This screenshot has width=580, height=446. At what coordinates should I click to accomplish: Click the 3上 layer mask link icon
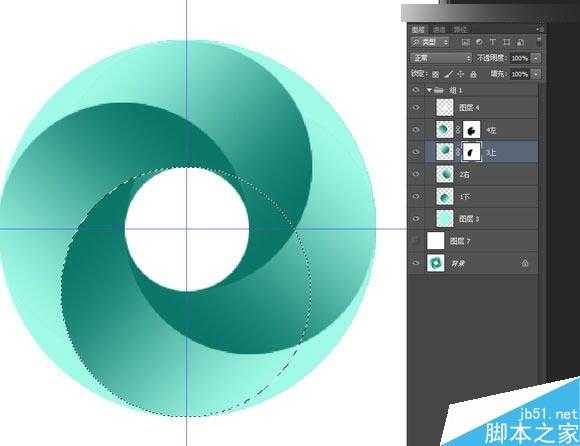click(x=458, y=152)
